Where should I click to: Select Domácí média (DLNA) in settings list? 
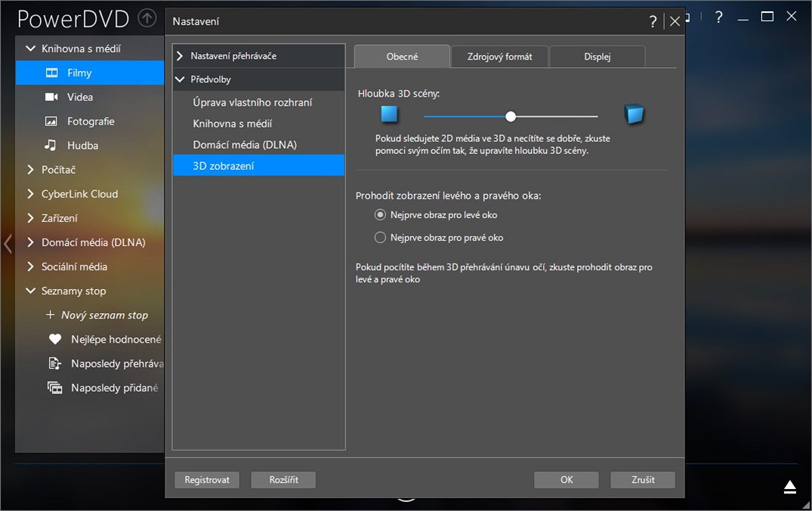[245, 145]
